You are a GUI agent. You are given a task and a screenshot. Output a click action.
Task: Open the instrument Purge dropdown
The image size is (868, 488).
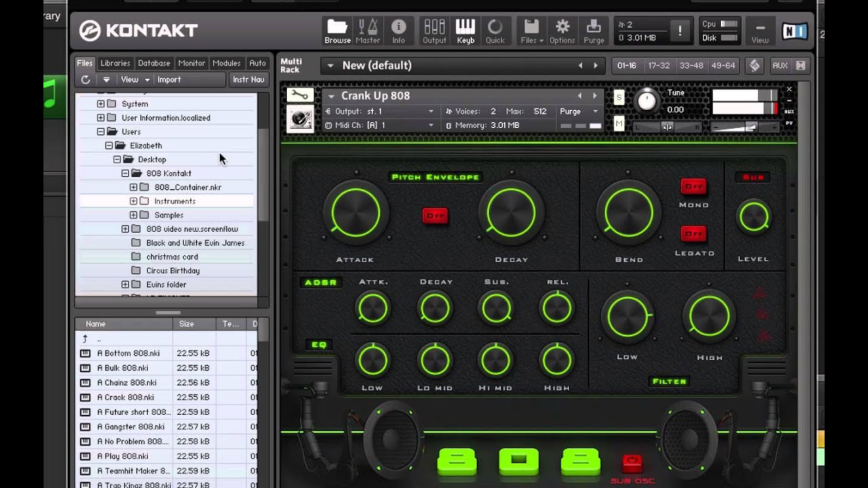(x=578, y=111)
